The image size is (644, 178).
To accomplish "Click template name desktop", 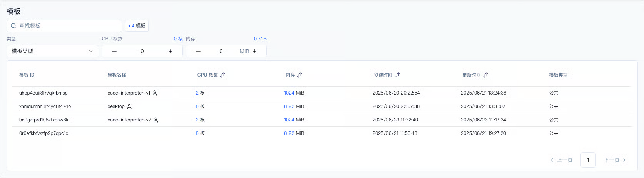I will [x=116, y=106].
